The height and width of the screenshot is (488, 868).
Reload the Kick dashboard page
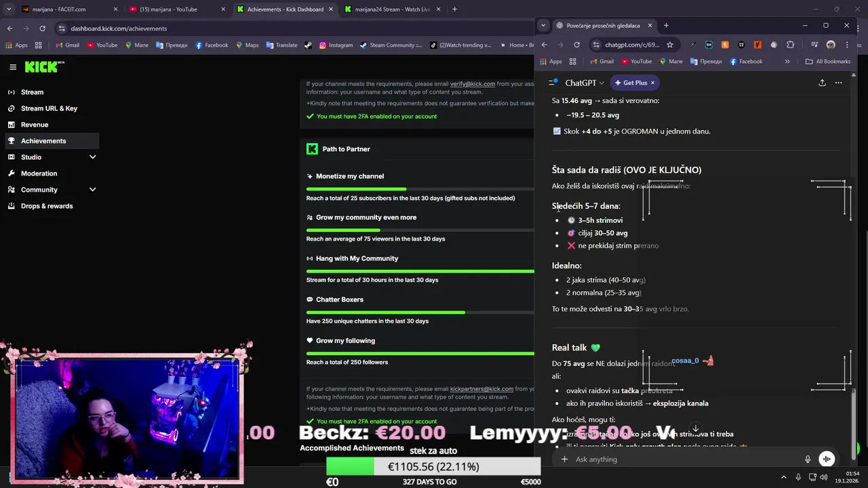point(42,28)
